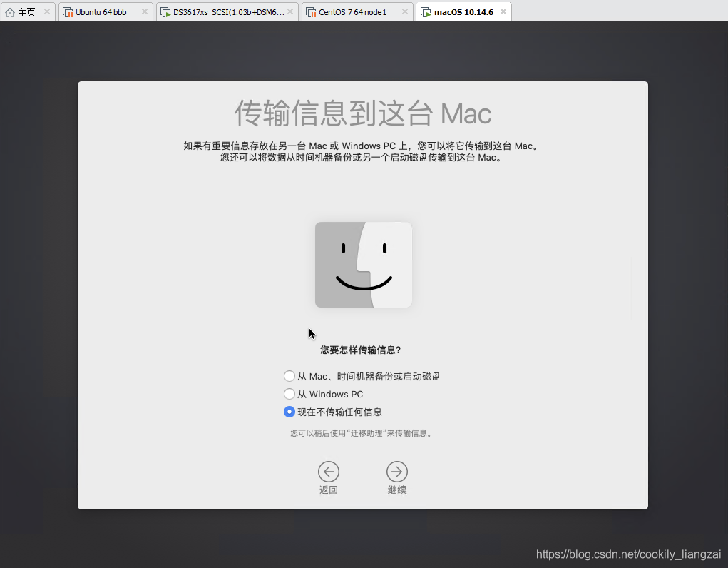This screenshot has height=568, width=728.
Task: Click the running VM icon on macOS 10.14.6 tab
Action: tap(426, 12)
